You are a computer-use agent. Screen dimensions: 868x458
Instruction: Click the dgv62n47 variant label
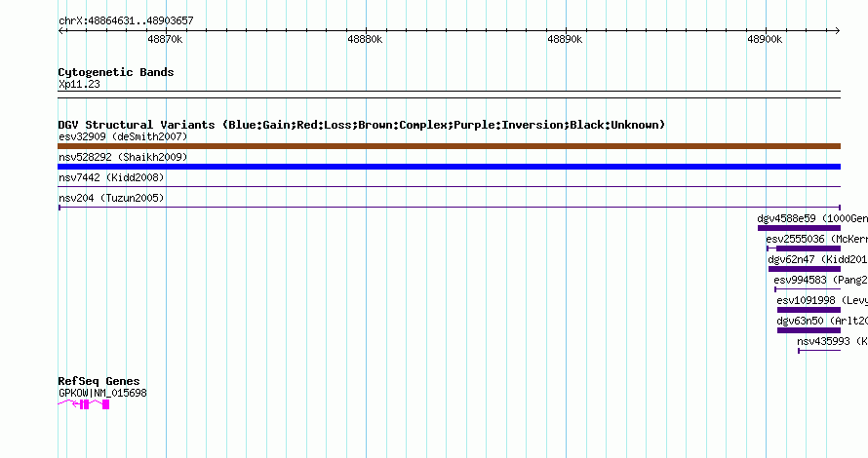tap(817, 259)
